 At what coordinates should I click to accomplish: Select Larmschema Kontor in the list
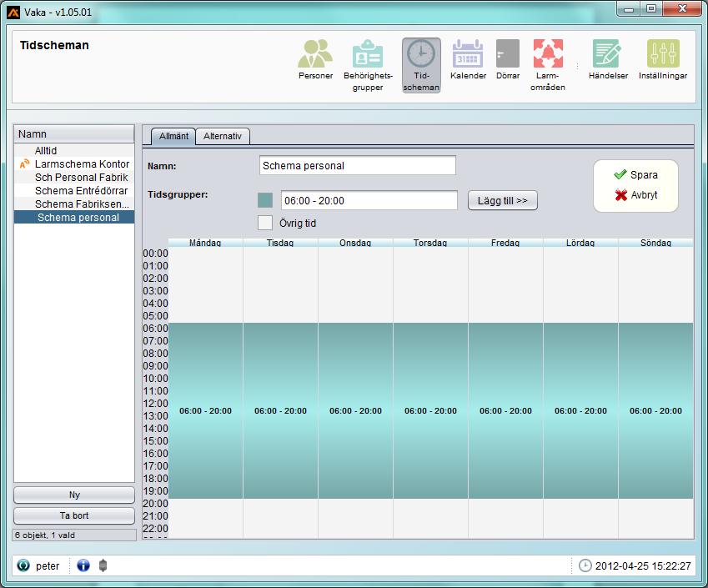tap(74, 164)
